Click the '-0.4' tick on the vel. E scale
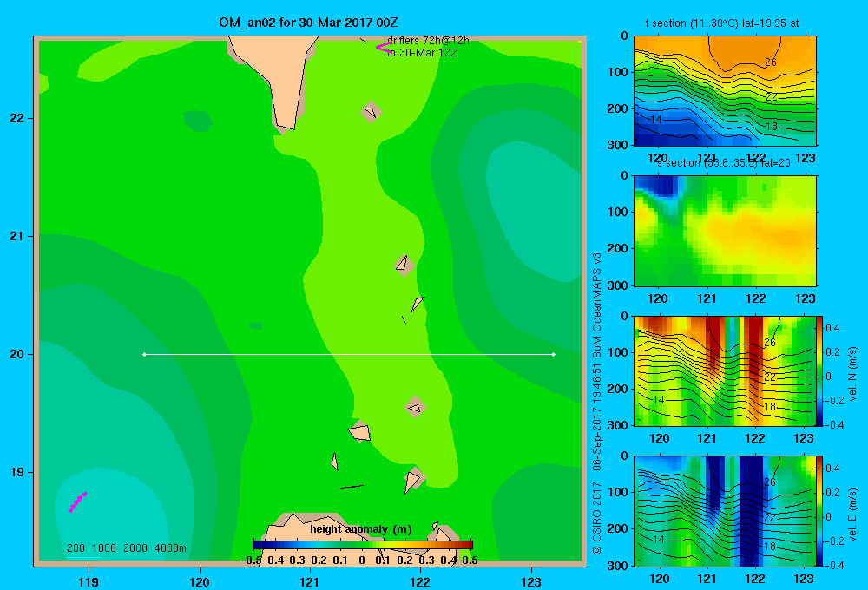868x590 pixels. coord(834,565)
